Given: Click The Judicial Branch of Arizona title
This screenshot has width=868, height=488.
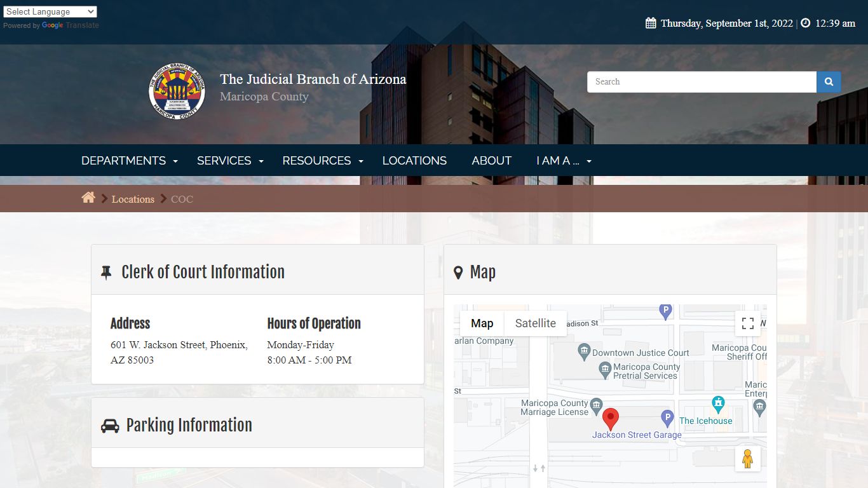Looking at the screenshot, I should tap(313, 79).
